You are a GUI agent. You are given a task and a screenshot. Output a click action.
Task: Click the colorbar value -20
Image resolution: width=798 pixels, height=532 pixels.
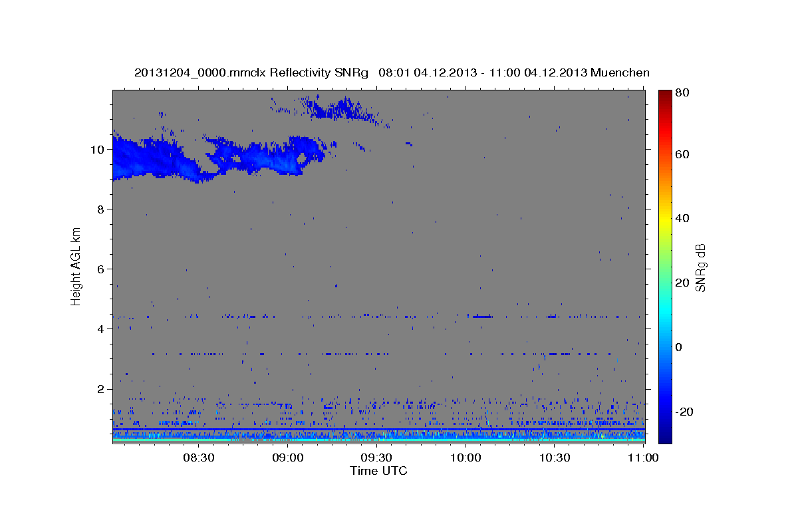[684, 412]
